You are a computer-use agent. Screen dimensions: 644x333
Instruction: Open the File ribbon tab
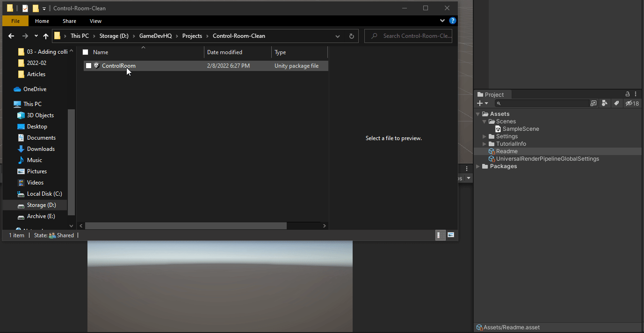[15, 21]
